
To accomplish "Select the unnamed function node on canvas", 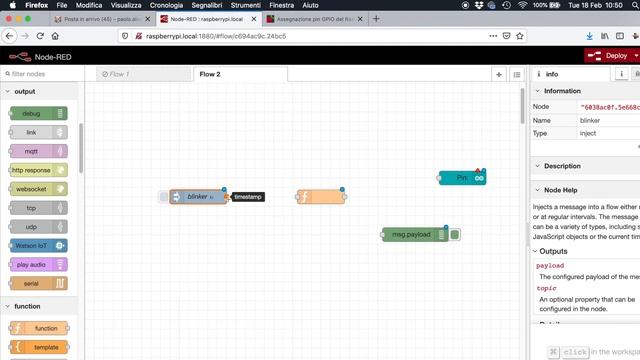I will tap(321, 197).
